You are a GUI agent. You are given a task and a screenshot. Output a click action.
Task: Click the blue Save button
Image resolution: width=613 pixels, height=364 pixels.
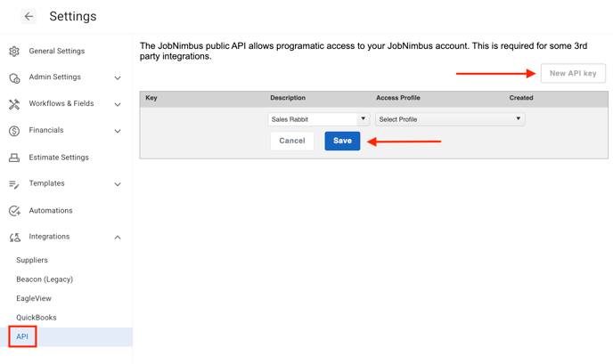coord(342,141)
